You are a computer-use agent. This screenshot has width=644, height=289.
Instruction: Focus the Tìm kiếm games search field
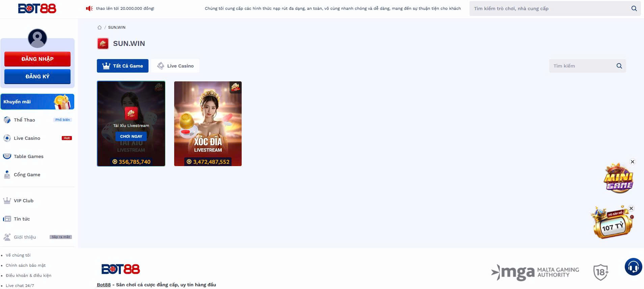(582, 66)
